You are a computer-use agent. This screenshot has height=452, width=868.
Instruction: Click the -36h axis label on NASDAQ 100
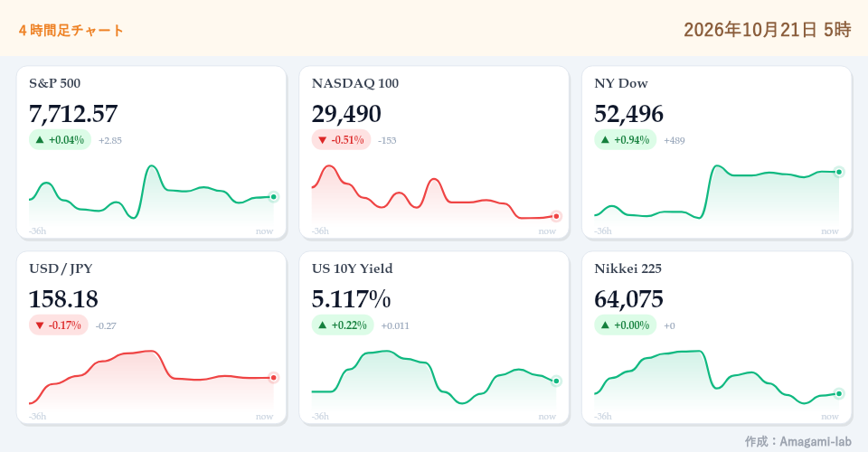point(320,231)
